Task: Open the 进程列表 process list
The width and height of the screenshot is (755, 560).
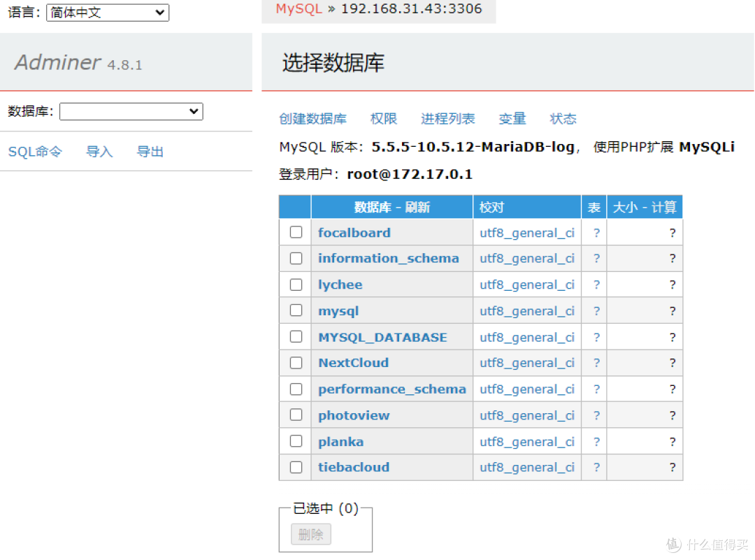Action: (447, 118)
